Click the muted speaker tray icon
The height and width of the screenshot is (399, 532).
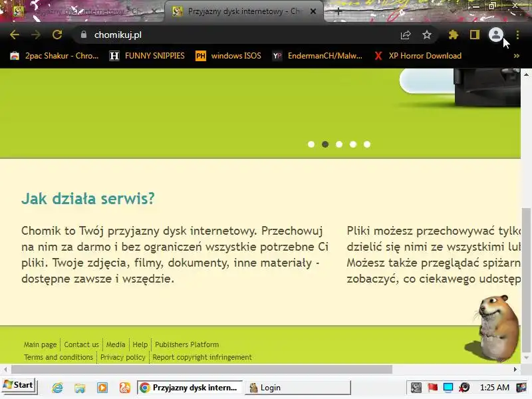click(x=464, y=388)
